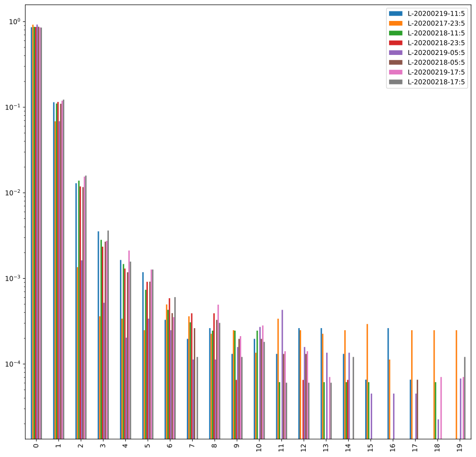Click the red L-20200218-23:5 legend swatch

tap(396, 43)
